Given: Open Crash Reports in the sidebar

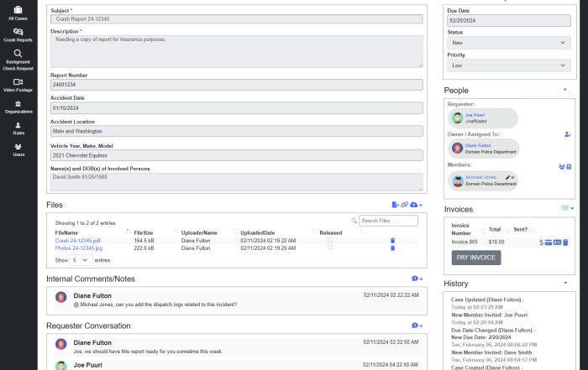Looking at the screenshot, I should [x=18, y=35].
